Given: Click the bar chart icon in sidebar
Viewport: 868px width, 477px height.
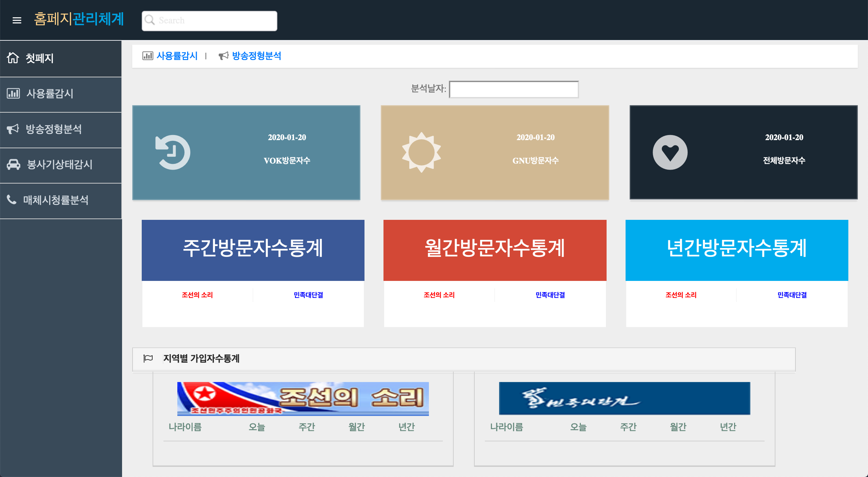Looking at the screenshot, I should click(13, 93).
